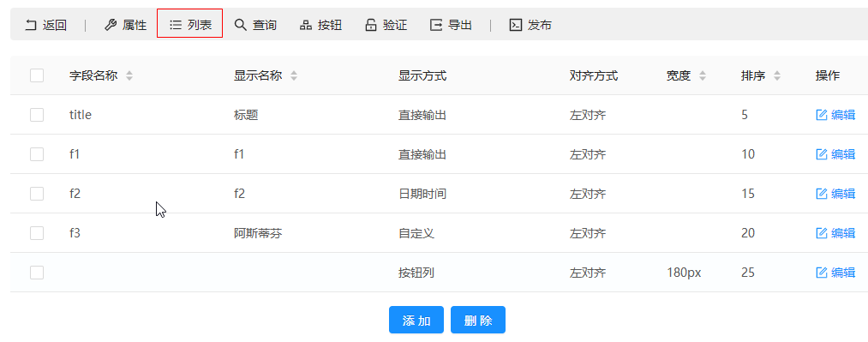Click 左对齐 in the 按钮列 row

click(587, 273)
